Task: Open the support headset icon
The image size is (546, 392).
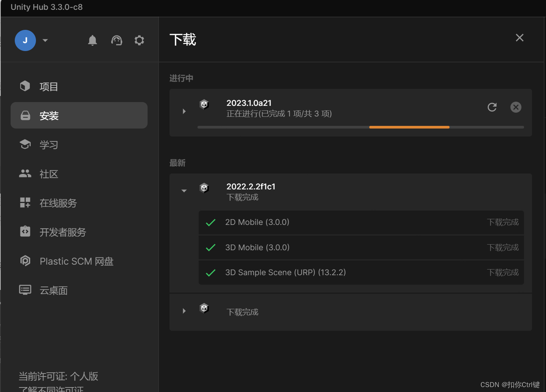Action: pos(117,40)
